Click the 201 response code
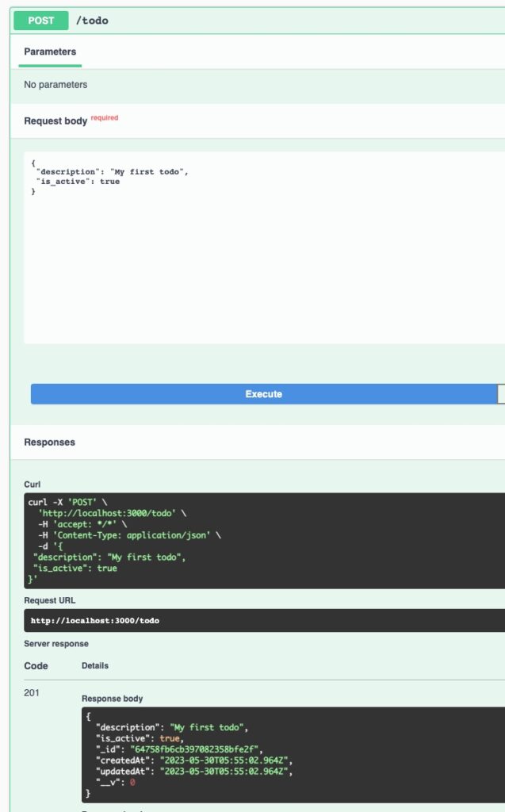The image size is (505, 812). (32, 693)
